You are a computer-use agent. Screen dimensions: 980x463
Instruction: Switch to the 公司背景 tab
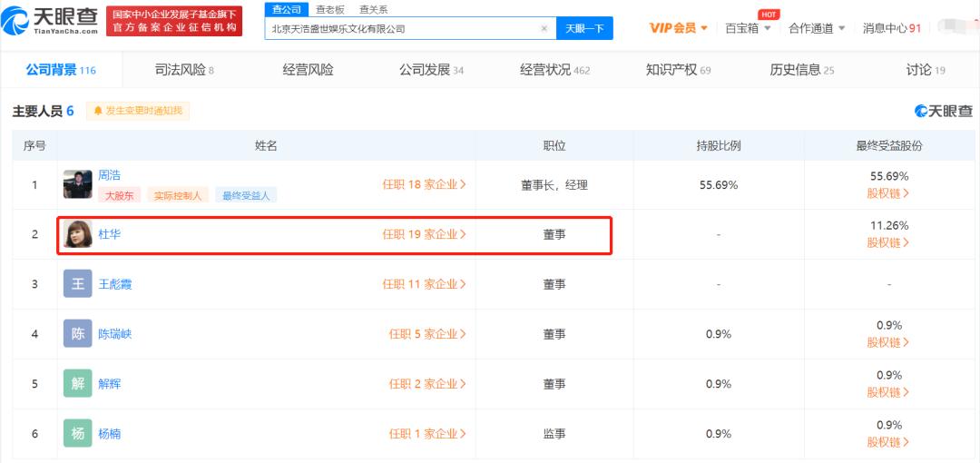61,70
